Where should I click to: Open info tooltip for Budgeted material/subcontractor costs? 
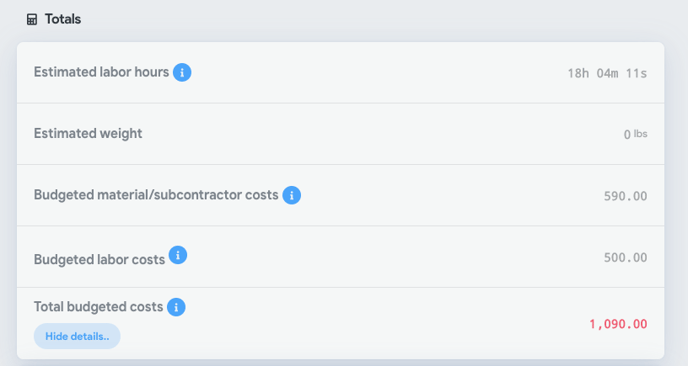coord(292,195)
